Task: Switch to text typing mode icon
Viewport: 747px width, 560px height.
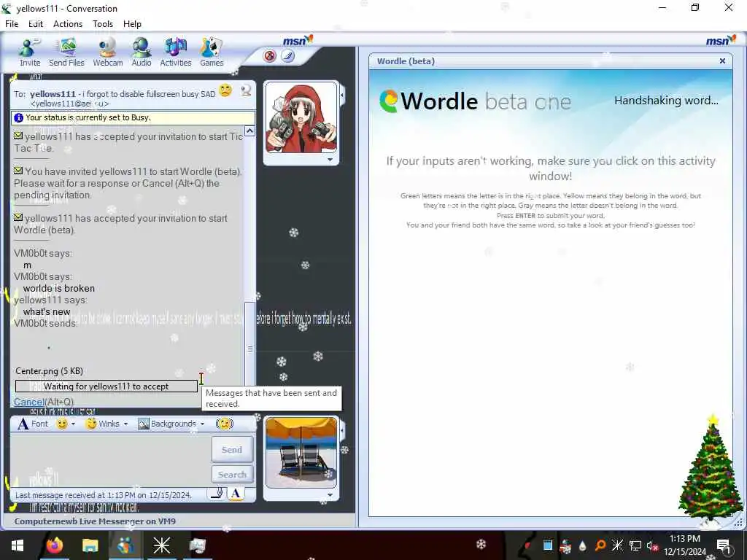Action: (236, 494)
